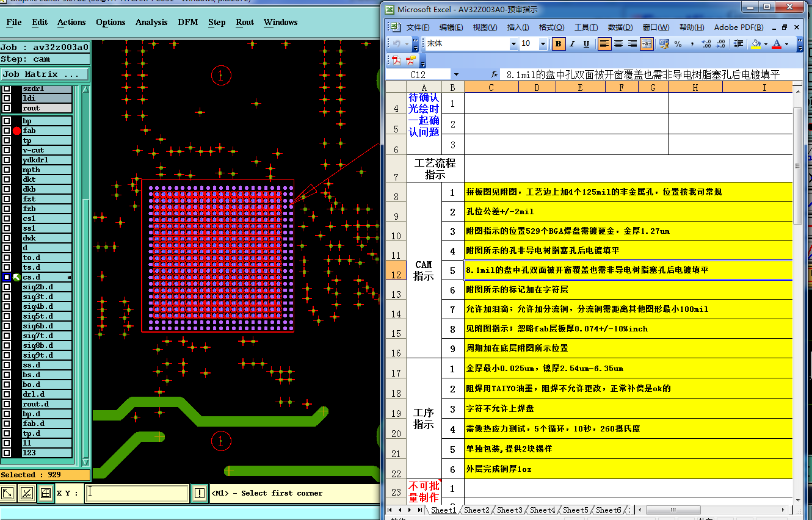This screenshot has height=520, width=812.
Task: Toggle checkbox for rout layer
Action: point(7,108)
